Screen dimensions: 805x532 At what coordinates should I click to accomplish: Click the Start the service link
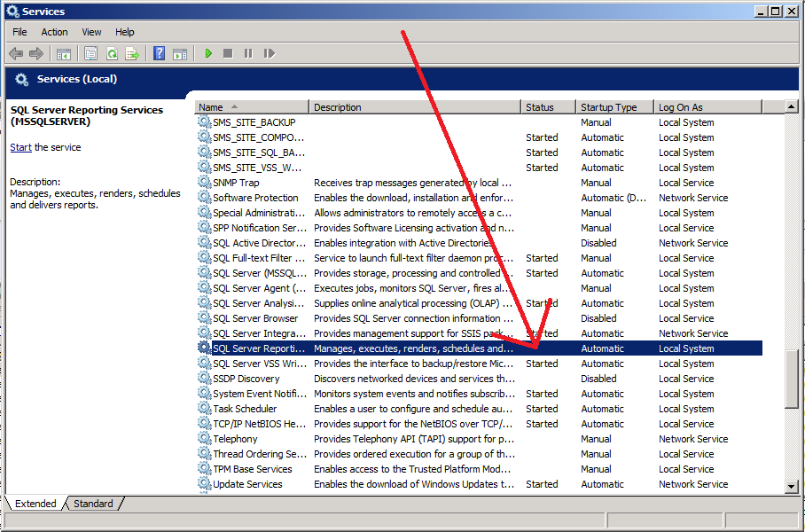[20, 147]
